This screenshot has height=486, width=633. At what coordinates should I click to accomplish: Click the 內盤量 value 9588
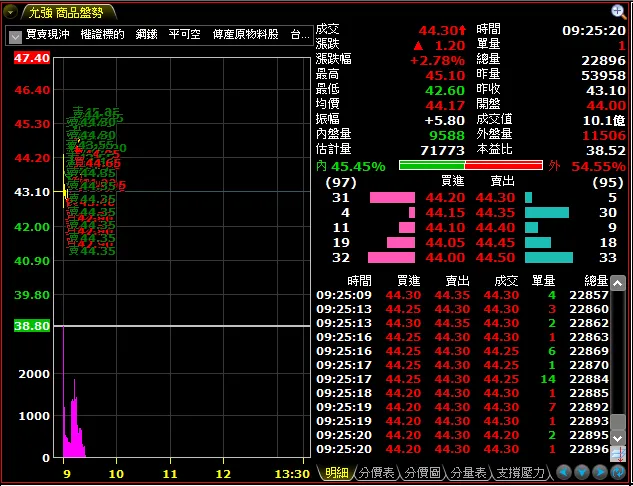tap(447, 135)
